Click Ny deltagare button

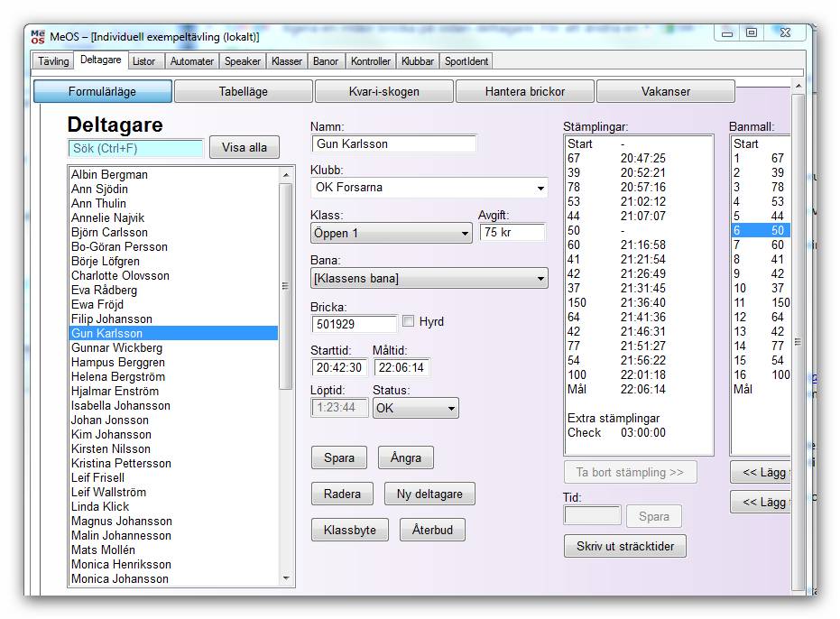[429, 494]
